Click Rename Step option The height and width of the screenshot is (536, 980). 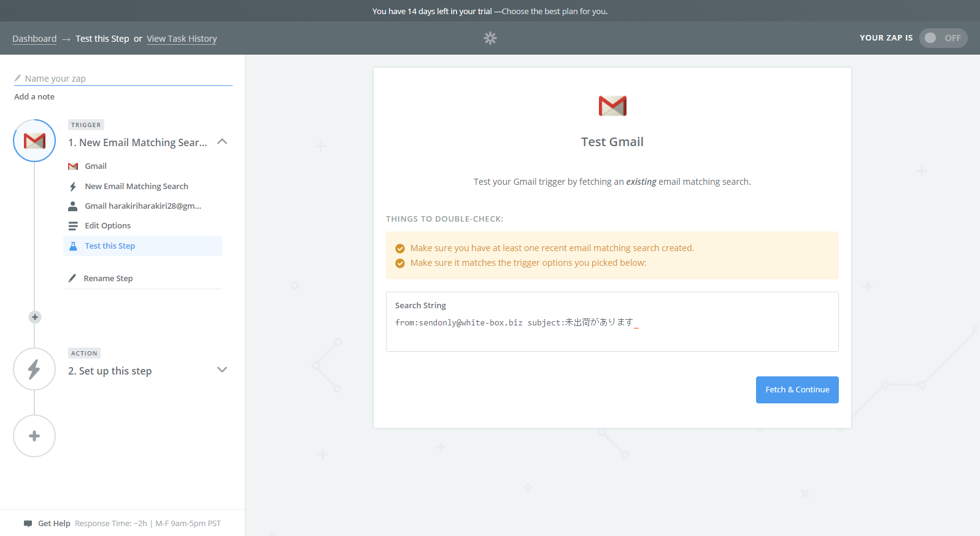[x=108, y=279]
